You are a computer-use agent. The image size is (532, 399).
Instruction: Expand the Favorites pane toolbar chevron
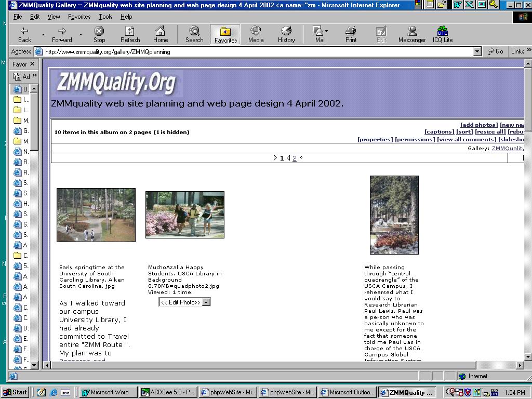click(34, 76)
